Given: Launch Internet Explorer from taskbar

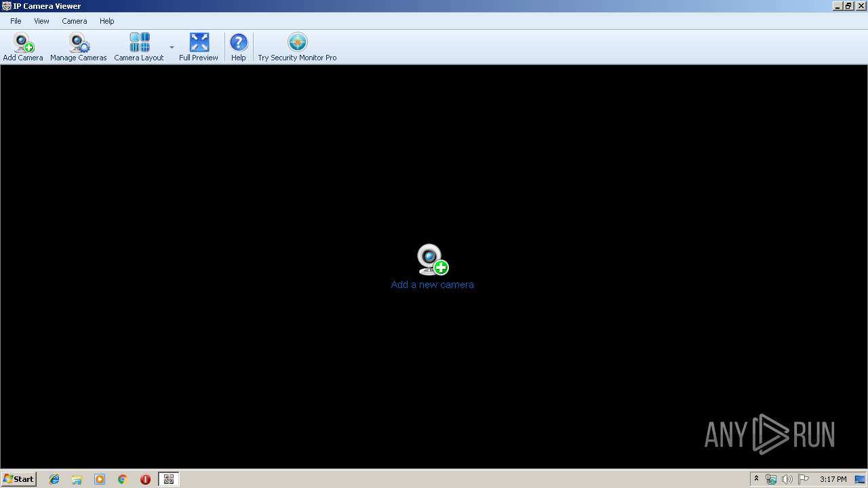Looking at the screenshot, I should pos(54,479).
